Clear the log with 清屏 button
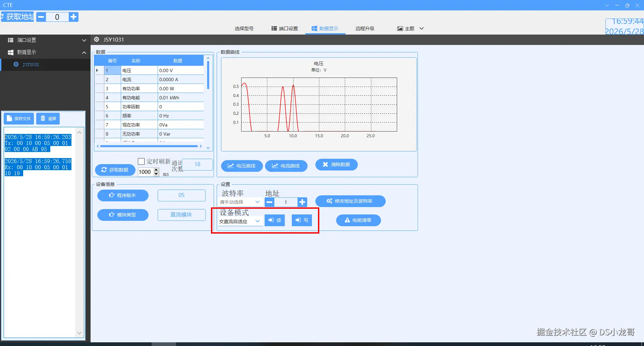This screenshot has width=644, height=346. [48, 118]
